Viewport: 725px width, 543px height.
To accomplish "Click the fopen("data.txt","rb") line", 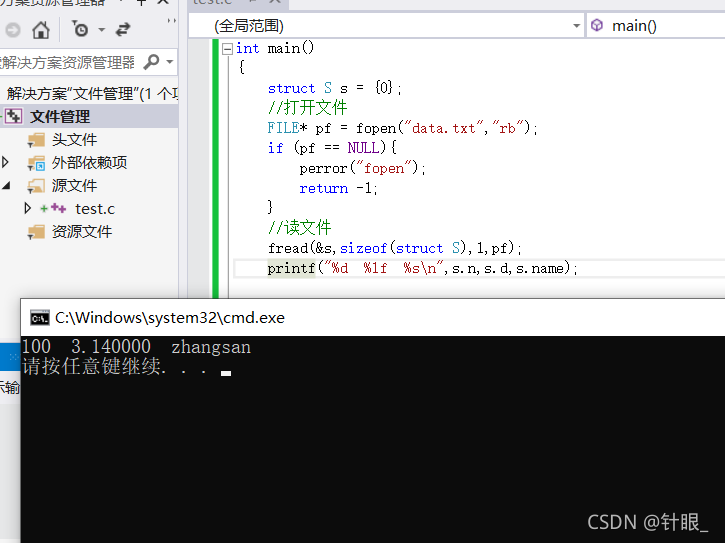I will tap(402, 128).
